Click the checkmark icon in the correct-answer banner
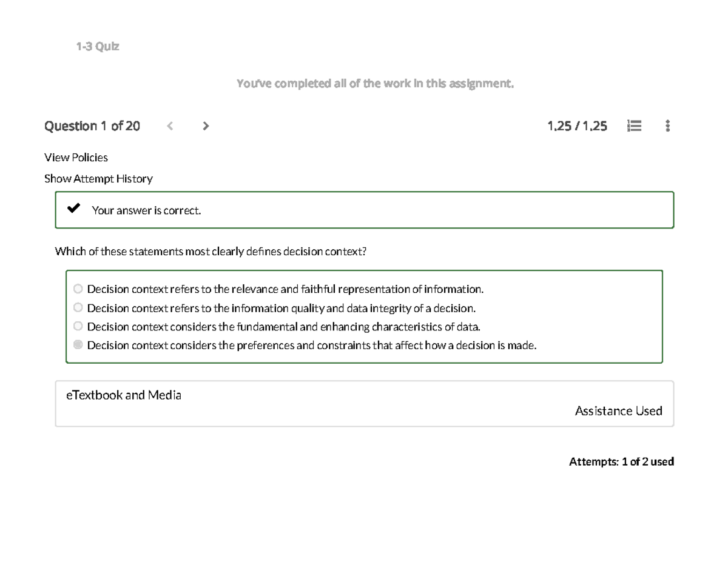The image size is (728, 562). click(x=74, y=207)
